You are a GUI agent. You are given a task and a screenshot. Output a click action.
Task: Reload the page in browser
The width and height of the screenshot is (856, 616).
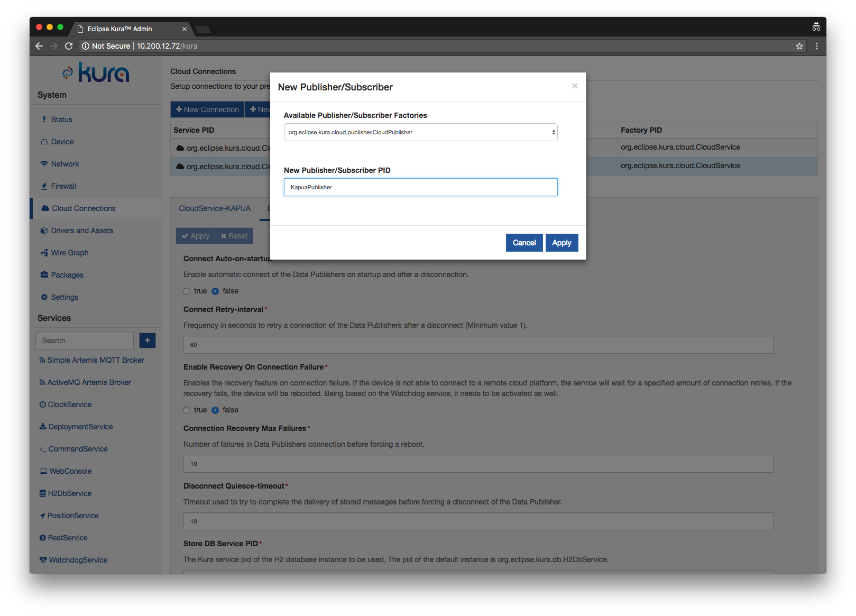coord(69,46)
